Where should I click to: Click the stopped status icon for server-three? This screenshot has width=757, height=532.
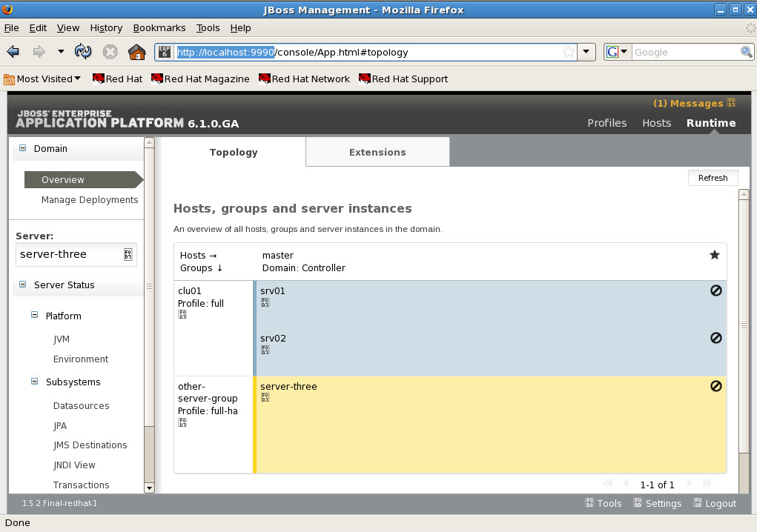click(716, 386)
